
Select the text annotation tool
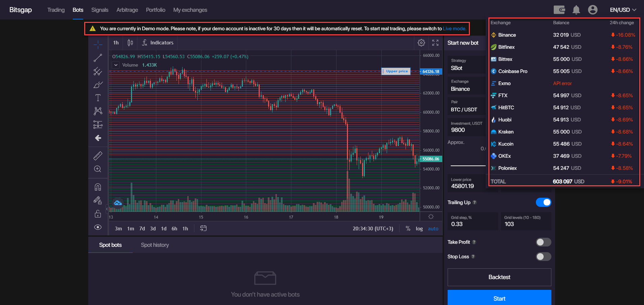point(98,98)
